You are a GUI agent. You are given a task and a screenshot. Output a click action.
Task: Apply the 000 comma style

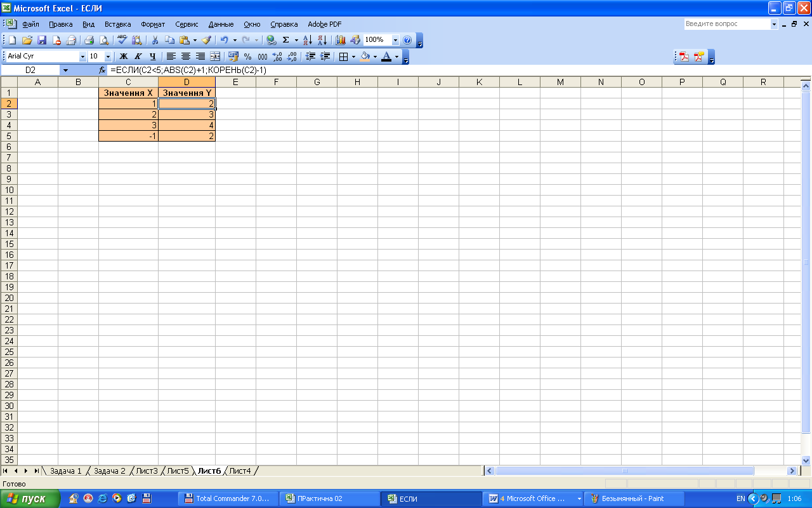[263, 57]
